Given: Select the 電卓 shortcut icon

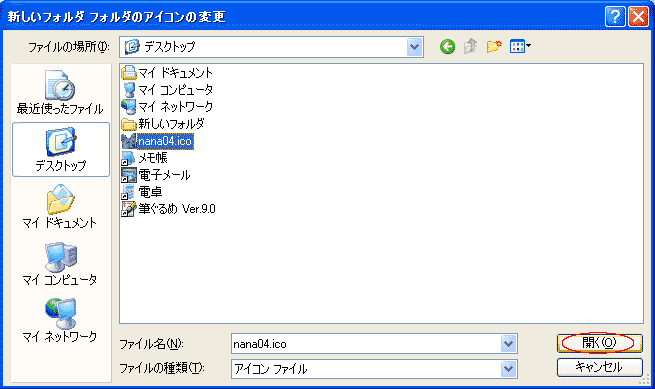Looking at the screenshot, I should (x=129, y=192).
